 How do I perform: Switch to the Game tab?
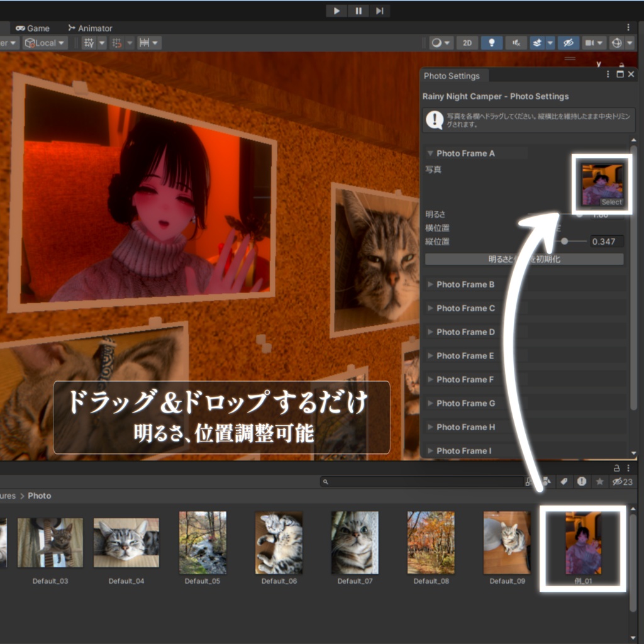click(33, 28)
